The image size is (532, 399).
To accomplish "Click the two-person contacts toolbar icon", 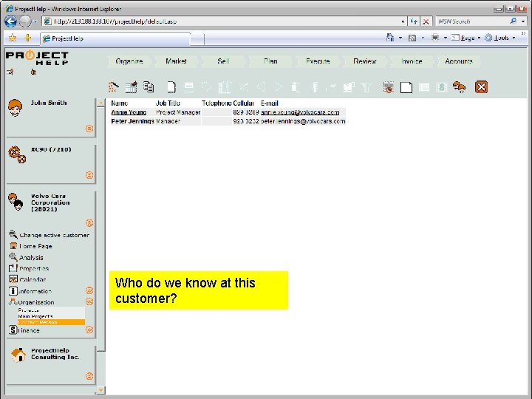I will click(460, 87).
